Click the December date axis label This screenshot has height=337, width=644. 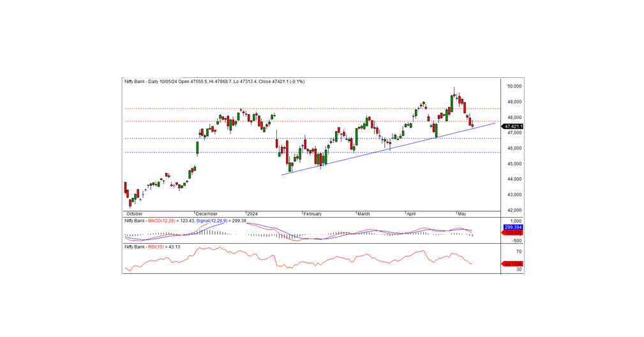(207, 214)
